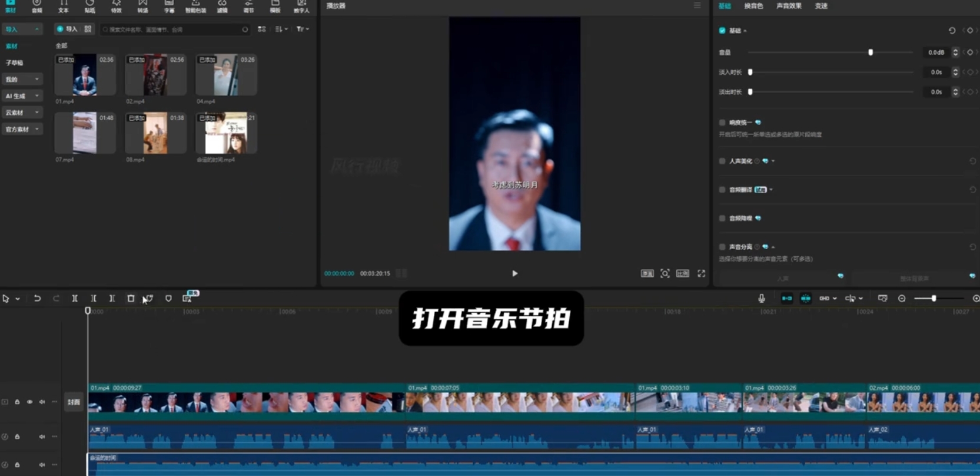
Task: Select the split clip tool
Action: coord(75,299)
